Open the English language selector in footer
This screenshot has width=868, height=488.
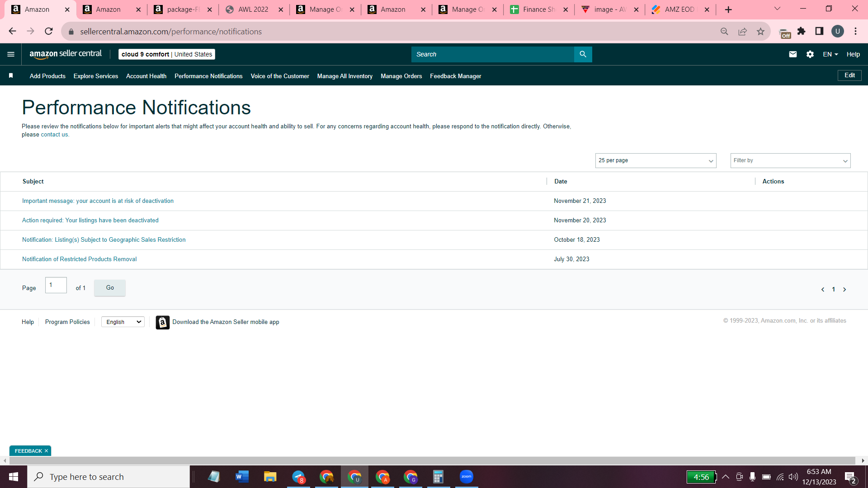(123, 322)
